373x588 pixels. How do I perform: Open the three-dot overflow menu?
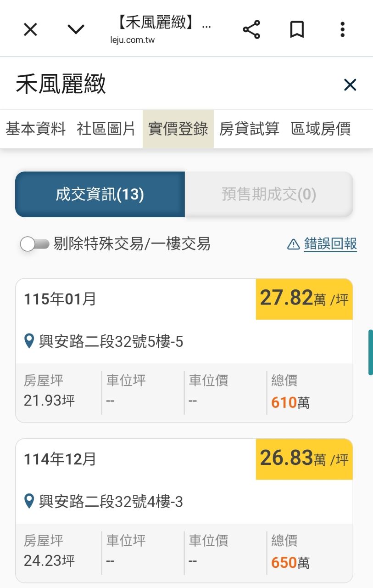[342, 30]
